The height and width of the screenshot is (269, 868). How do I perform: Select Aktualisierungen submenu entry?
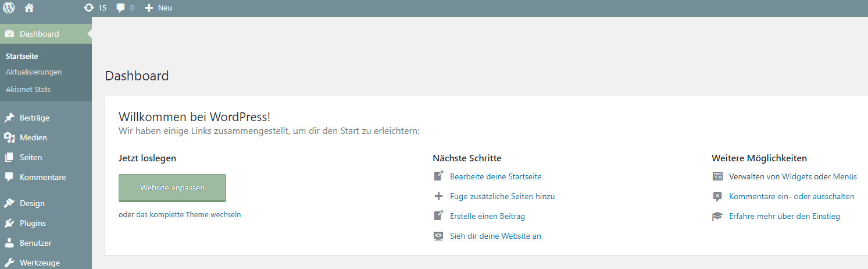tap(34, 72)
